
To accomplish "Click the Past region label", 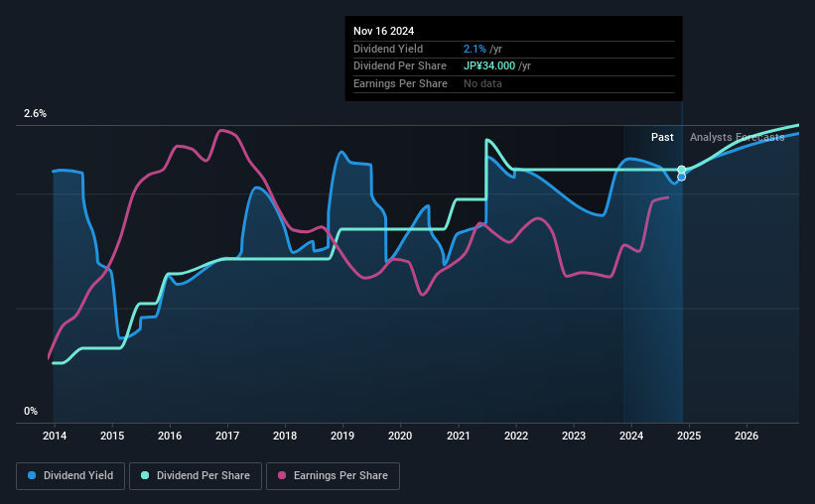I will (662, 137).
